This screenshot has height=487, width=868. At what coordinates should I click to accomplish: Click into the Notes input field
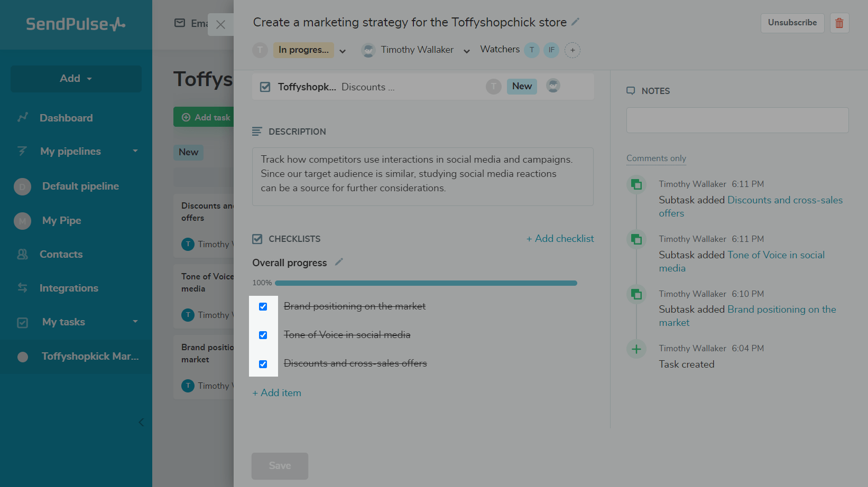(737, 120)
